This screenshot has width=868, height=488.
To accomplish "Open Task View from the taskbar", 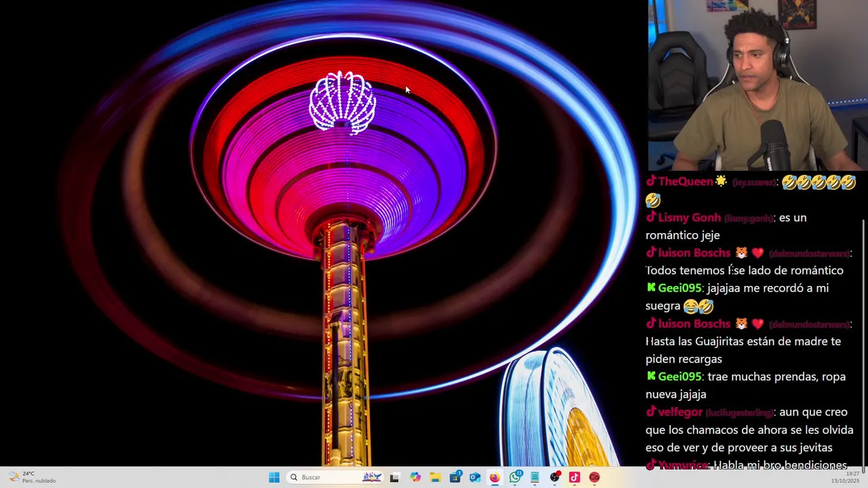I will [395, 477].
